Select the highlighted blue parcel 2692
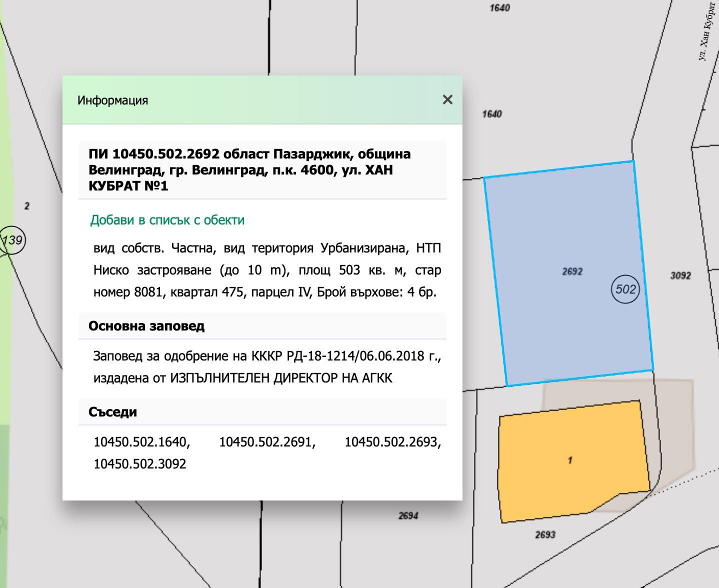 click(x=568, y=273)
